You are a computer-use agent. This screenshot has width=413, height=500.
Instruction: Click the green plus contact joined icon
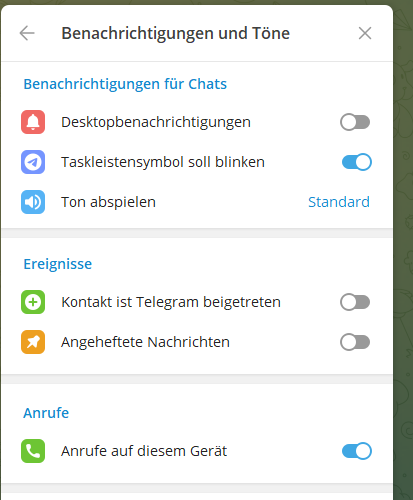coord(33,302)
